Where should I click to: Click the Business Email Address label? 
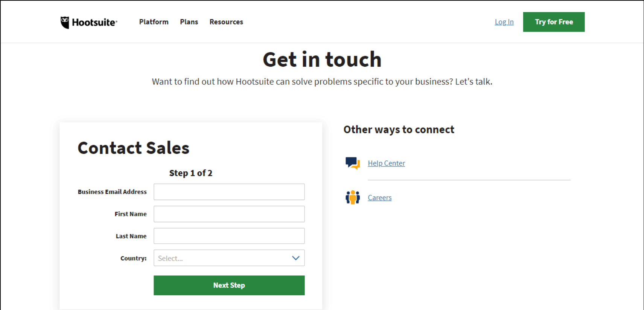(112, 192)
